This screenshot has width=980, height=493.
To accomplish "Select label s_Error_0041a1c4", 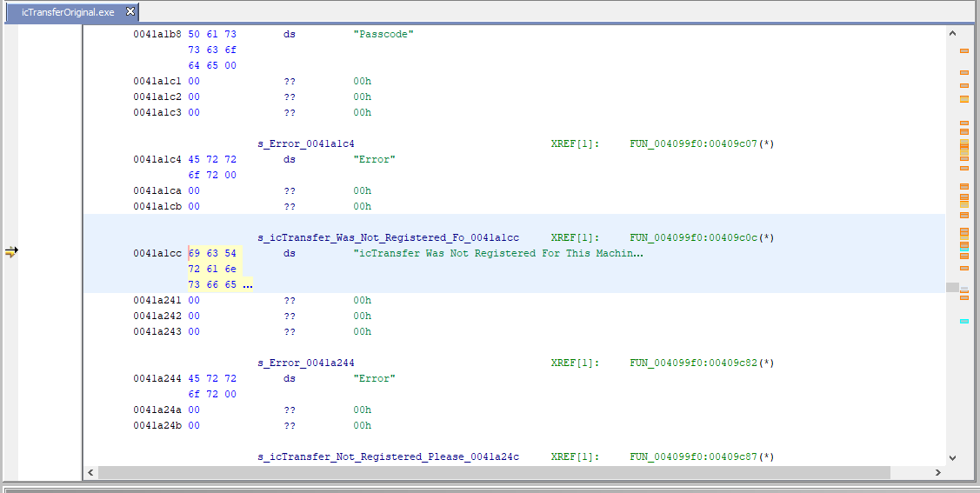I will pyautogui.click(x=306, y=144).
